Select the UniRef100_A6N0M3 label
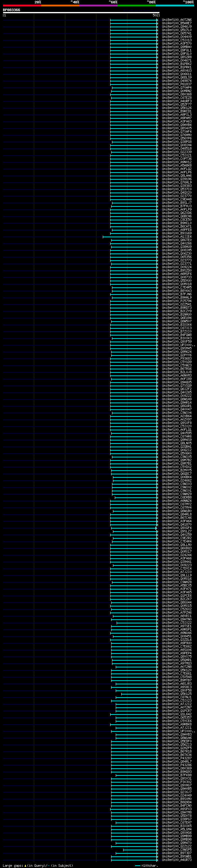This screenshot has width=197, height=868. (x=177, y=375)
